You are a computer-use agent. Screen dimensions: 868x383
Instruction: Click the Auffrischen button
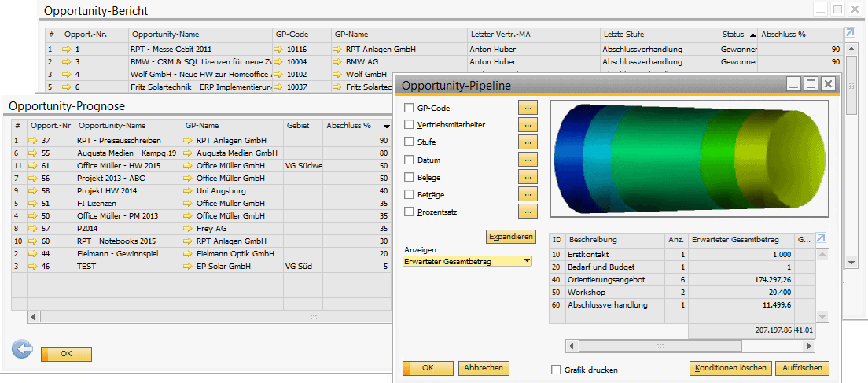tap(803, 368)
